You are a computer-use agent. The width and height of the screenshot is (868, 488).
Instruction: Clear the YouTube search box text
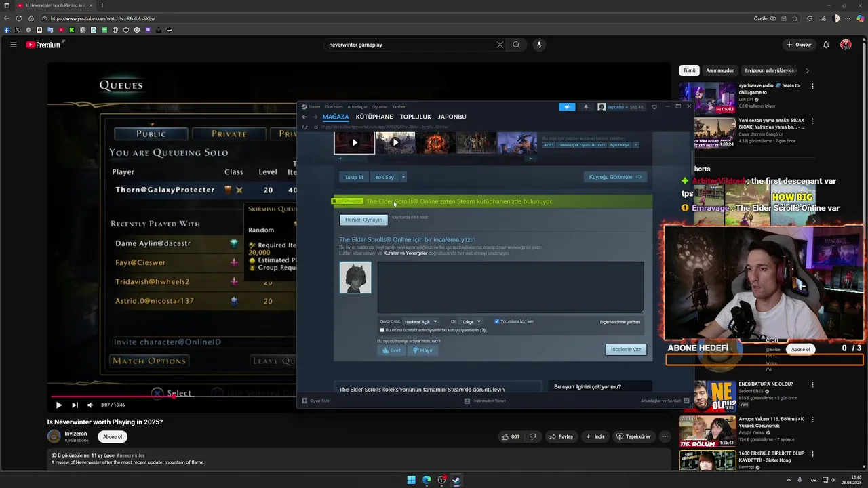point(500,45)
